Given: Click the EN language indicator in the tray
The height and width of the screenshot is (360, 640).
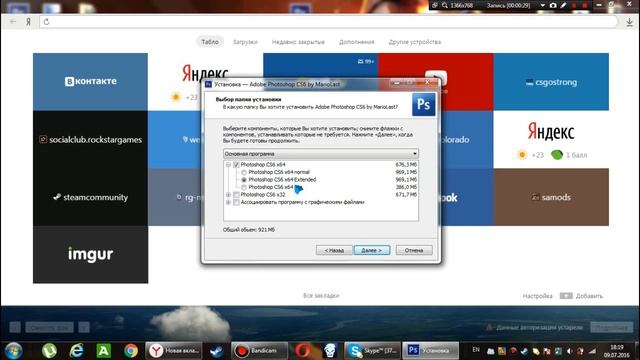Looking at the screenshot, I should [x=476, y=350].
